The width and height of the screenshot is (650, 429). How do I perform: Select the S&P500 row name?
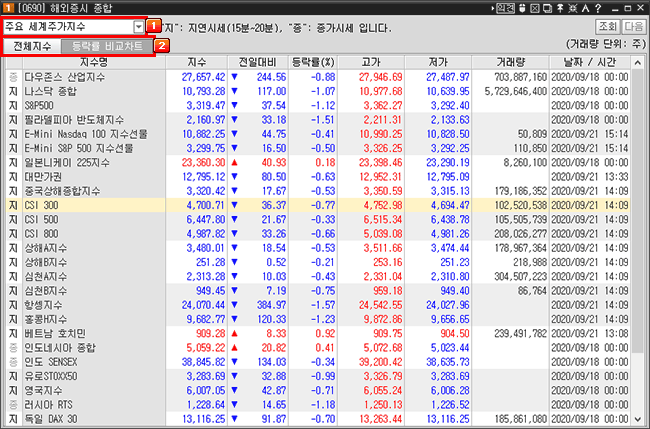coord(39,106)
